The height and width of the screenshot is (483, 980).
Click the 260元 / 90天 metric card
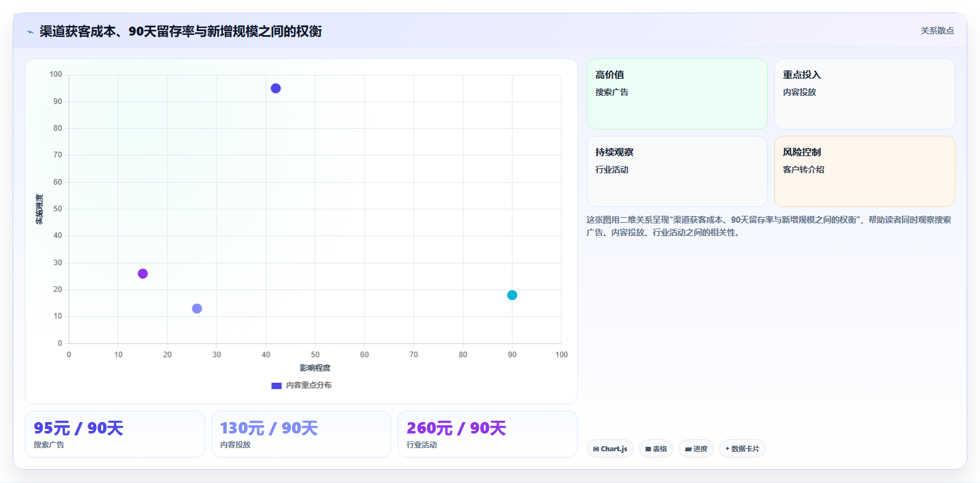pyautogui.click(x=488, y=434)
